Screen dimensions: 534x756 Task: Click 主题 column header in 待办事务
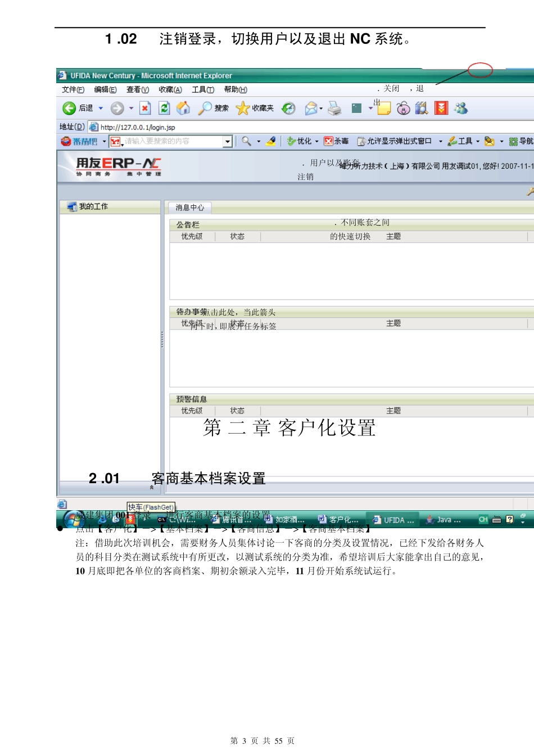tap(393, 323)
